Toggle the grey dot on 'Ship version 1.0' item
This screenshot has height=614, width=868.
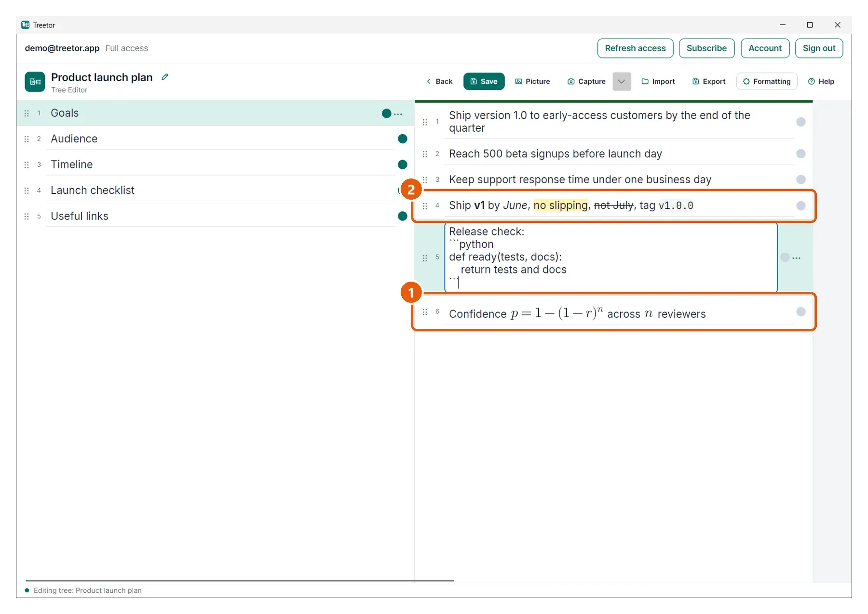pyautogui.click(x=801, y=122)
